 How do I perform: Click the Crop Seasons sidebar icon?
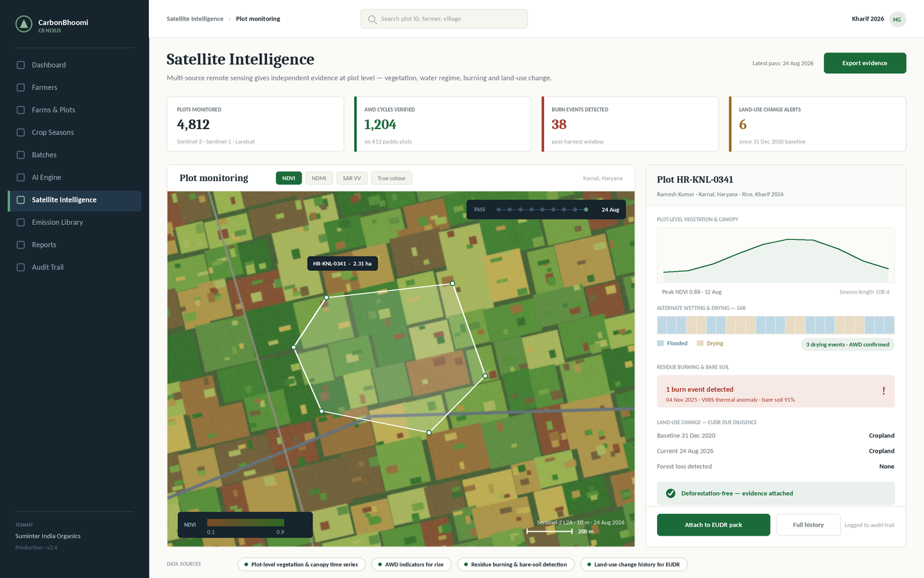[x=21, y=132]
